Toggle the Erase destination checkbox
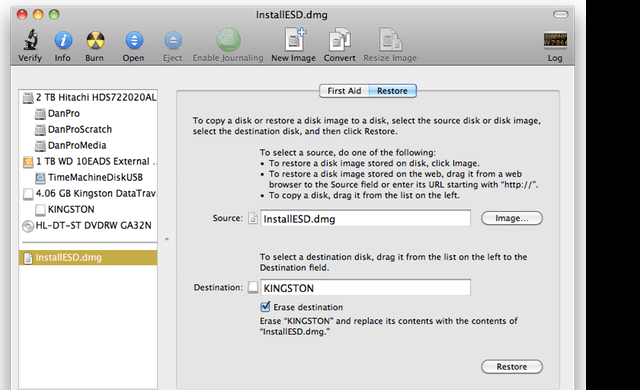 coord(265,306)
